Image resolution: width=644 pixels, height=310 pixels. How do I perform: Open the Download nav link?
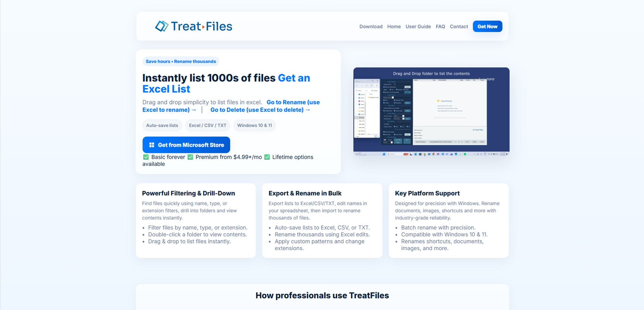click(371, 27)
